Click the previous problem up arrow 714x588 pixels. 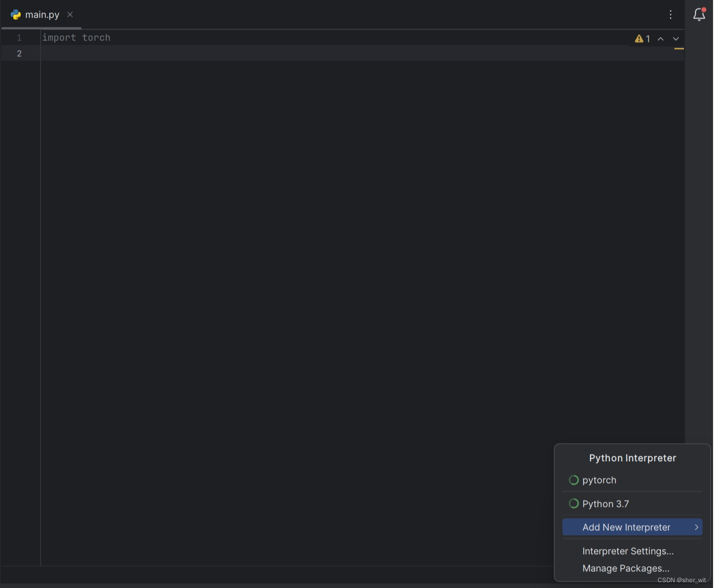point(661,39)
